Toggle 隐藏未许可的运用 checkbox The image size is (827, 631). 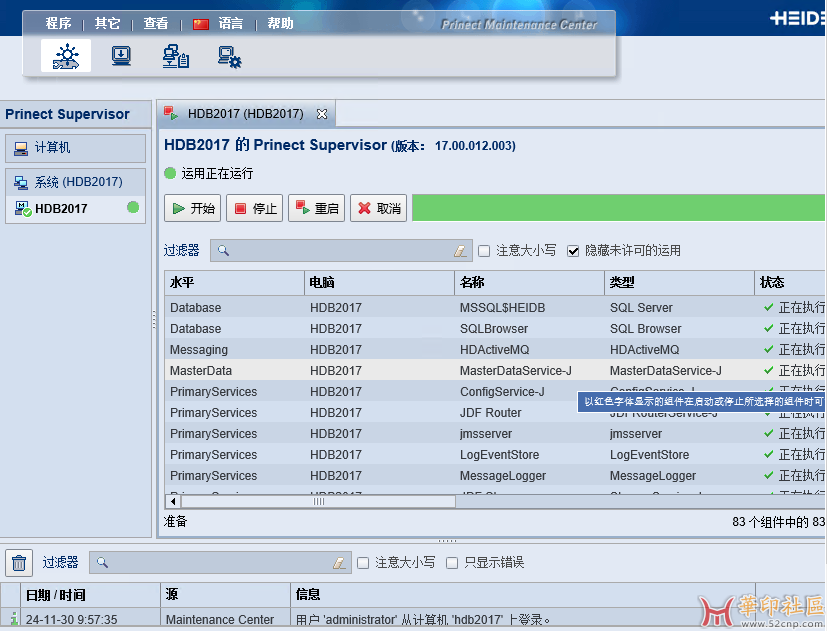573,251
